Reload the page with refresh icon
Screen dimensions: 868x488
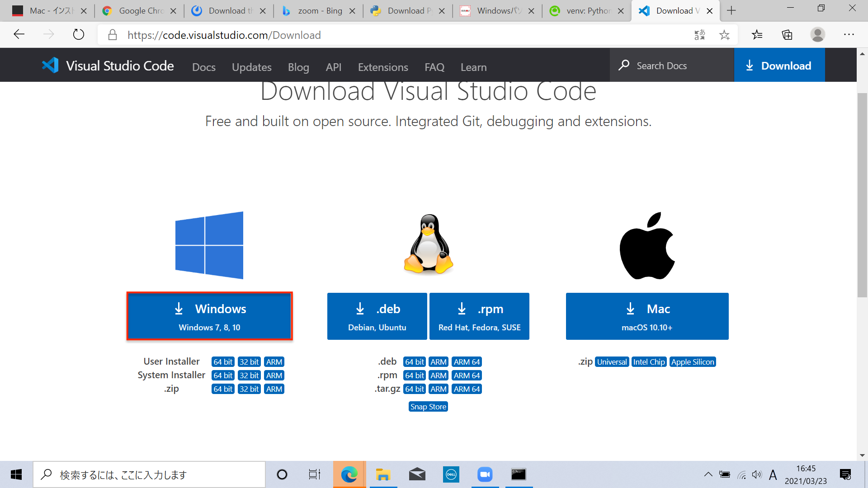[x=79, y=34]
